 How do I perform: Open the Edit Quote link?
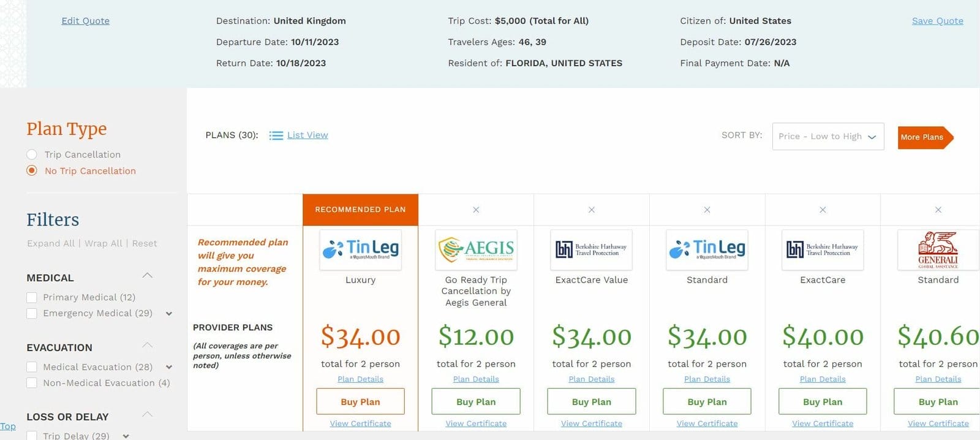click(x=85, y=21)
